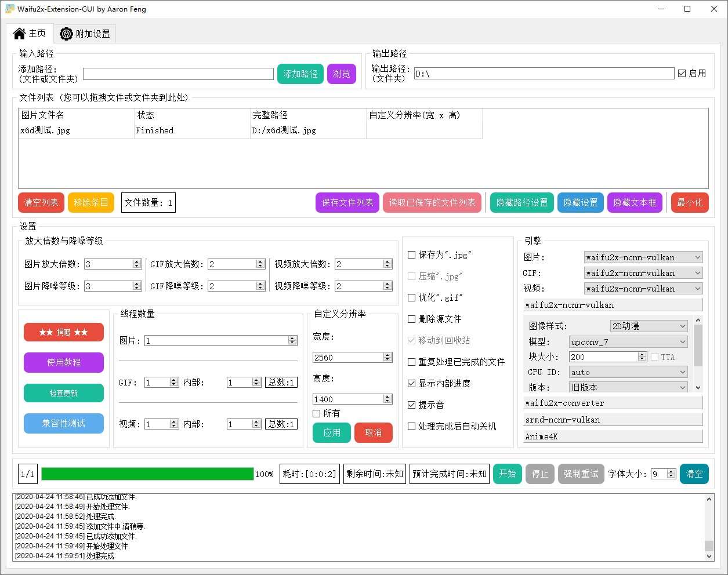
Task: Run the 兼容性测试 compatibility test
Action: (x=63, y=423)
